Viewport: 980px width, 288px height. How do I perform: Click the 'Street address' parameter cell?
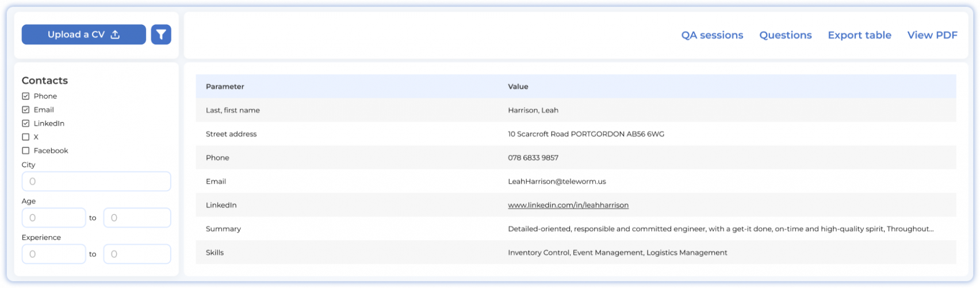point(231,134)
